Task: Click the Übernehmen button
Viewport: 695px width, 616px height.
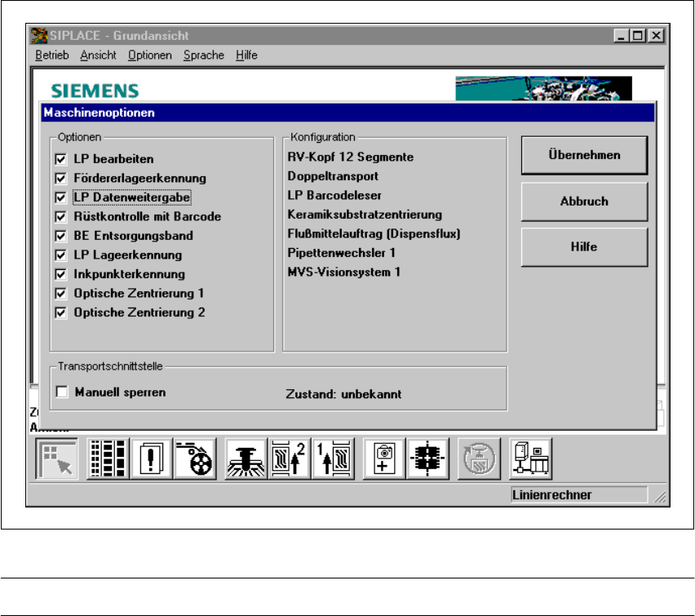Action: [x=584, y=155]
